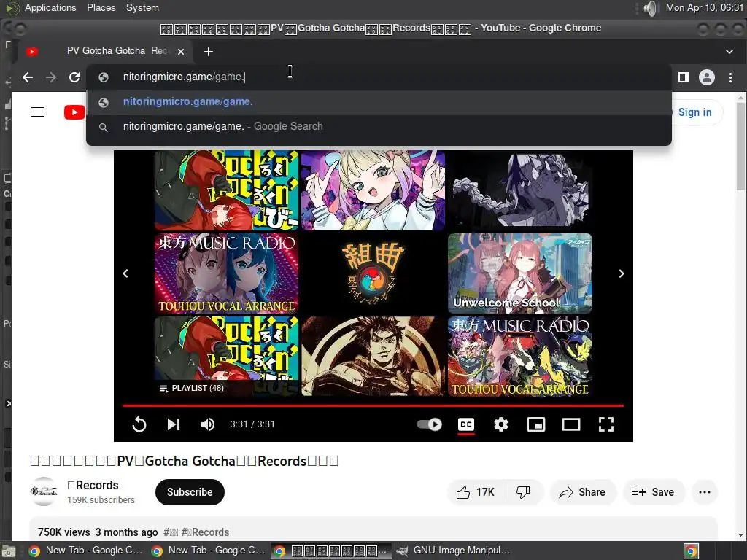The image size is (747, 560).
Task: Open Chrome three-dot menu
Action: click(x=730, y=77)
